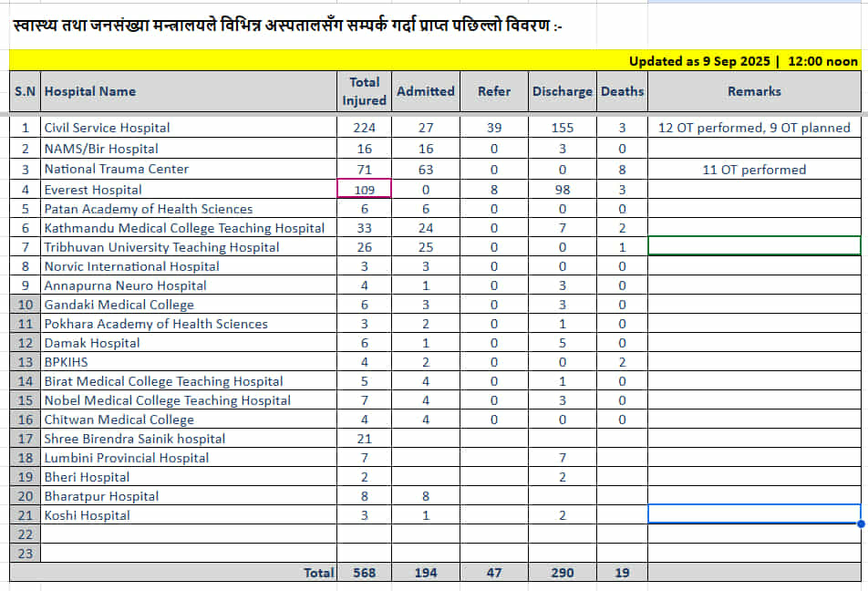Click the "Remarks" column header cell

click(x=753, y=91)
